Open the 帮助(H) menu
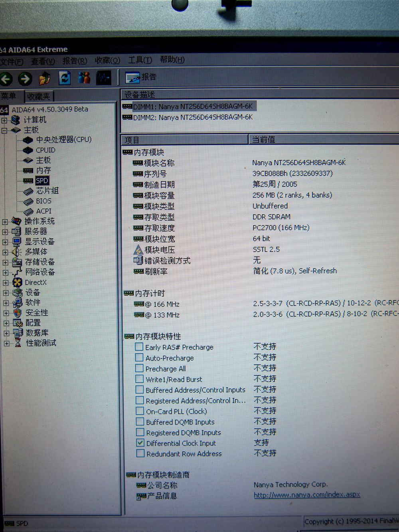The height and width of the screenshot is (532, 399). click(x=172, y=59)
